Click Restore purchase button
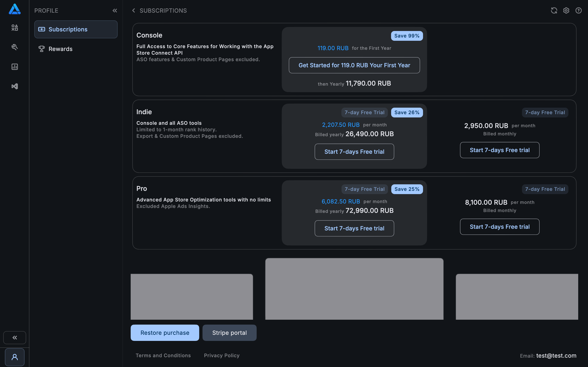The image size is (588, 367). 165,333
